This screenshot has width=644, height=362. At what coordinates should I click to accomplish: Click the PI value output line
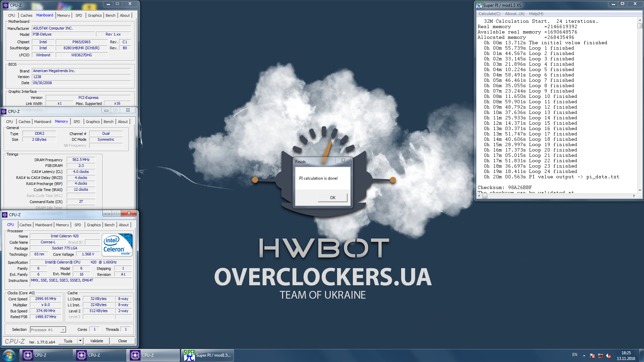[551, 177]
